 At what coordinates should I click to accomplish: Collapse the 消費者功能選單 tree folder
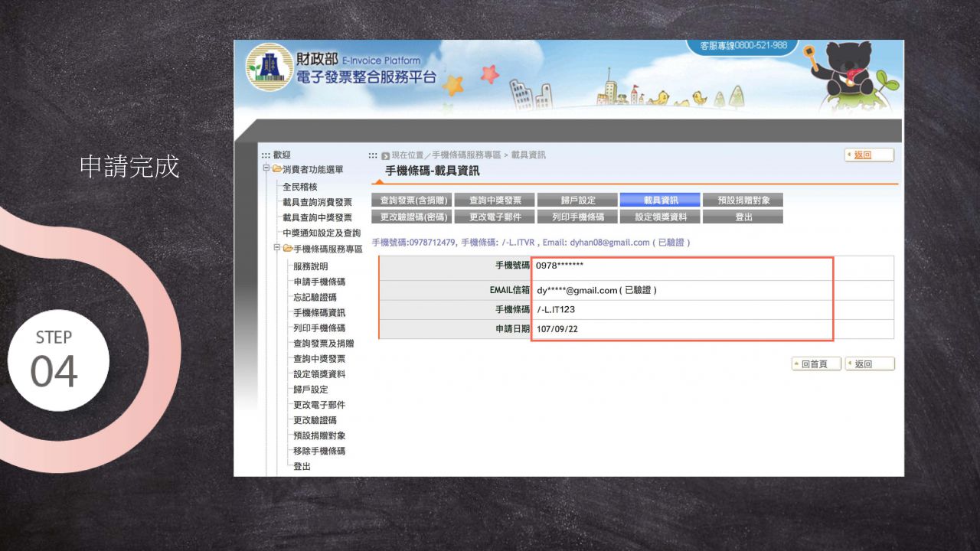point(266,169)
